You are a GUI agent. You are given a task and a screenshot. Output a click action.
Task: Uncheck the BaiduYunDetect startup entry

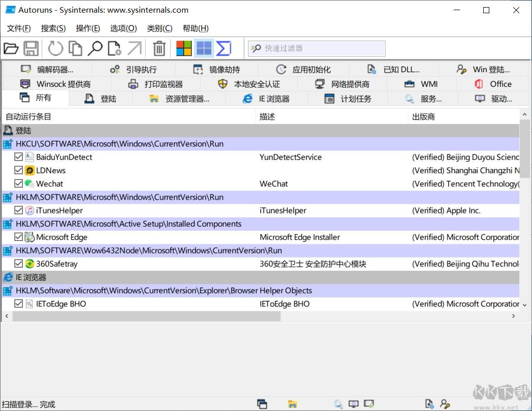[19, 157]
